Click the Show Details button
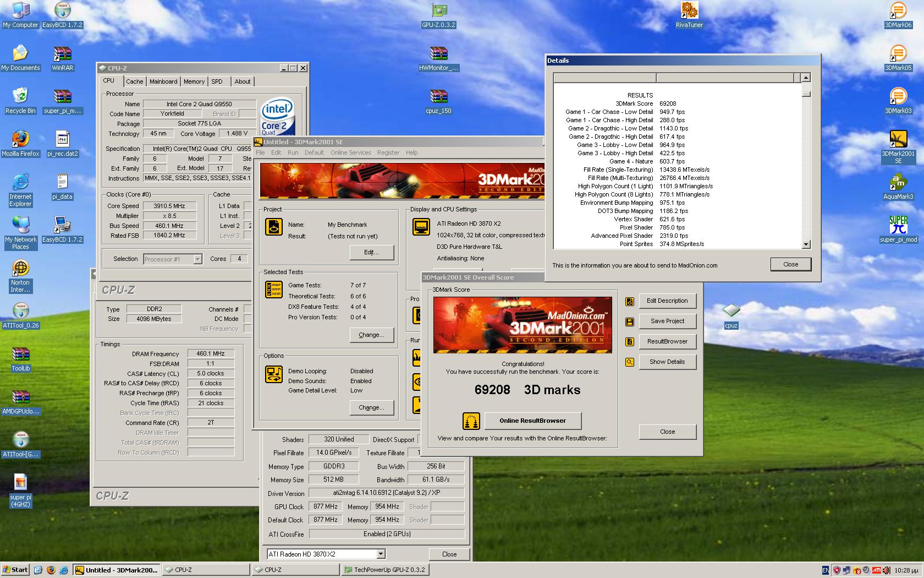The image size is (924, 578). [x=667, y=362]
